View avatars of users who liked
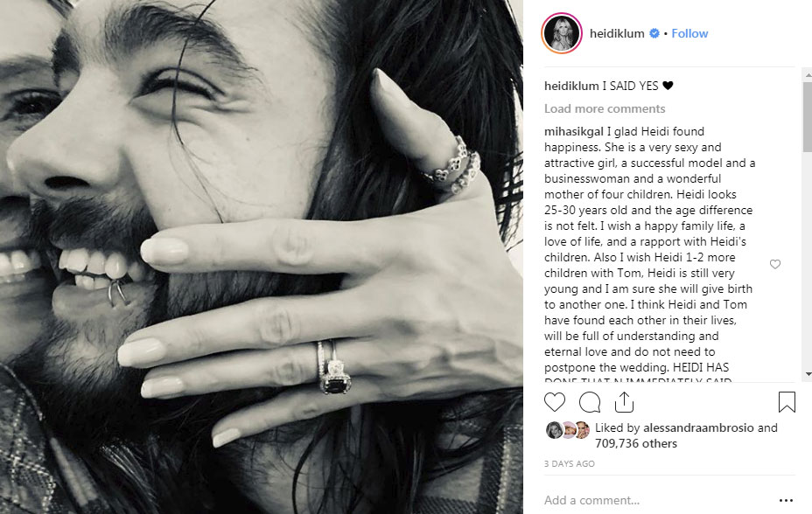 (x=567, y=429)
